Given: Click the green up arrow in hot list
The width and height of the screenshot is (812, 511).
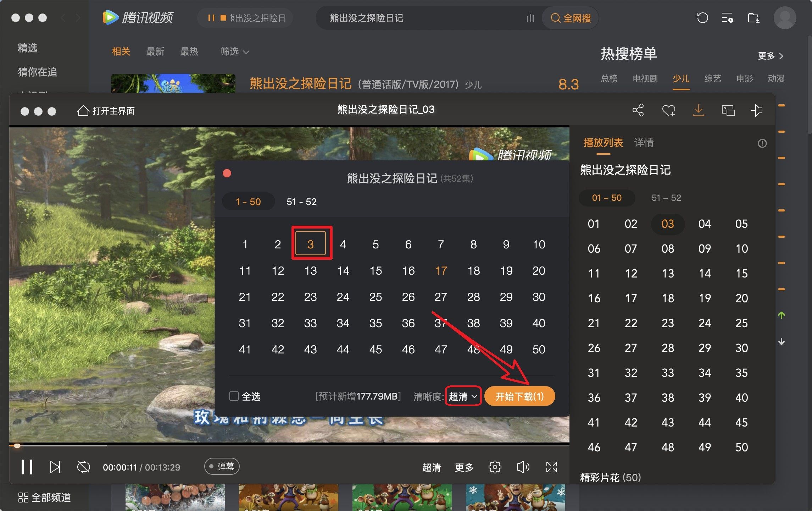Looking at the screenshot, I should [782, 315].
